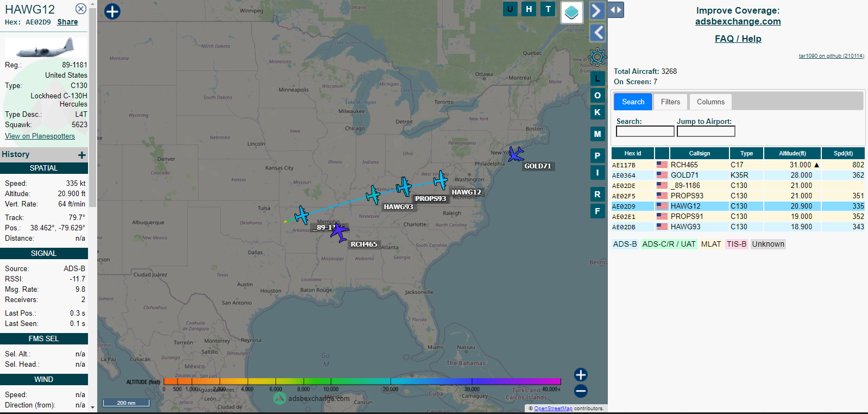868x414 pixels.
Task: Open the Share link for HAWG12
Action: point(67,22)
